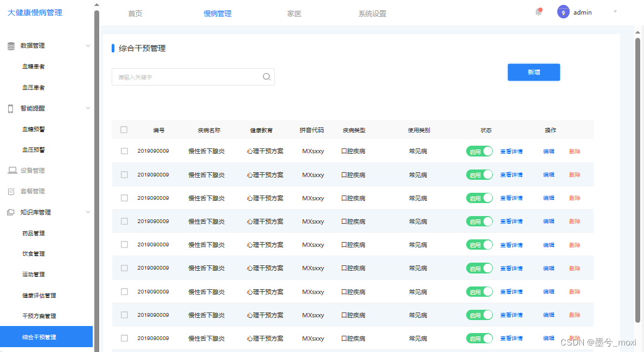The image size is (644, 352).
Task: Click the 数据管理 database icon
Action: 11,46
